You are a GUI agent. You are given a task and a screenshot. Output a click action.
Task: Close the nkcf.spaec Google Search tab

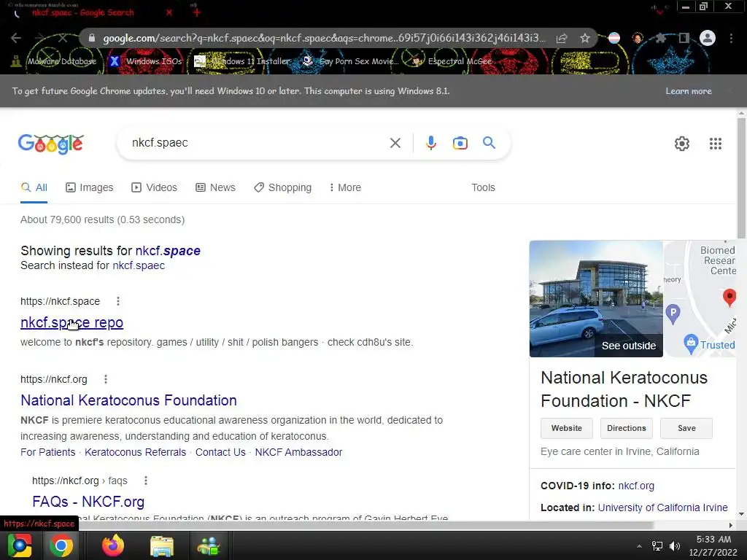pos(169,13)
